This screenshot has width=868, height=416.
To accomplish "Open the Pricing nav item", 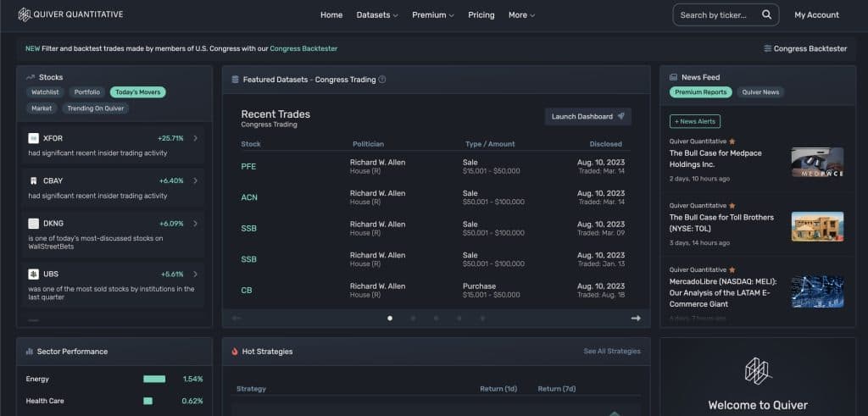I will [481, 15].
